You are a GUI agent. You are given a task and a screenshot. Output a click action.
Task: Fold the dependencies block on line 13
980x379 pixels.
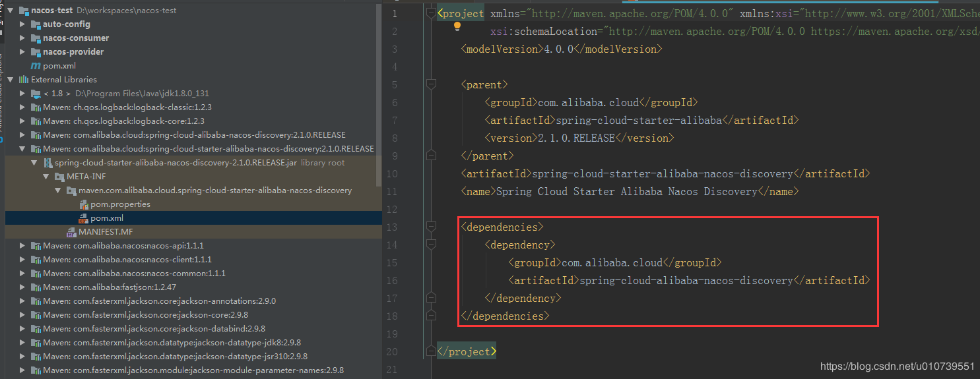tap(431, 227)
